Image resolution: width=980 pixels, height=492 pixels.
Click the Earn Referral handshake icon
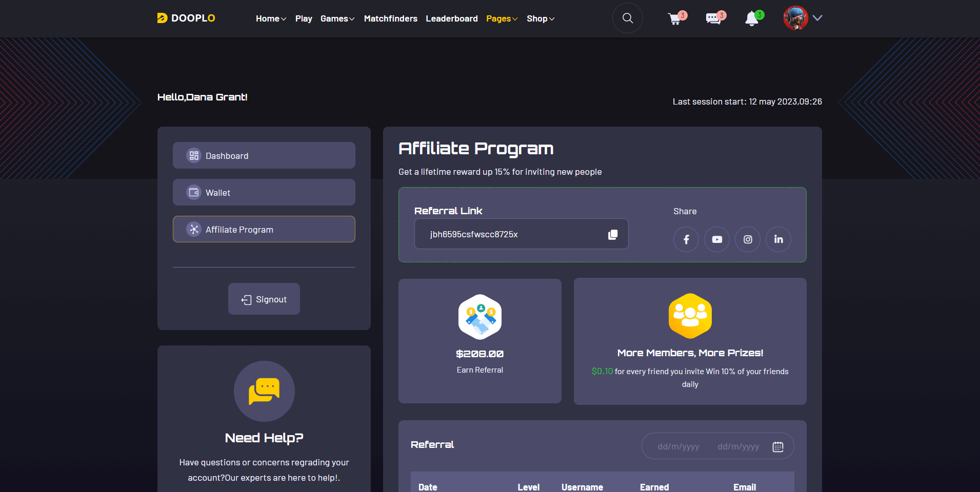(480, 317)
